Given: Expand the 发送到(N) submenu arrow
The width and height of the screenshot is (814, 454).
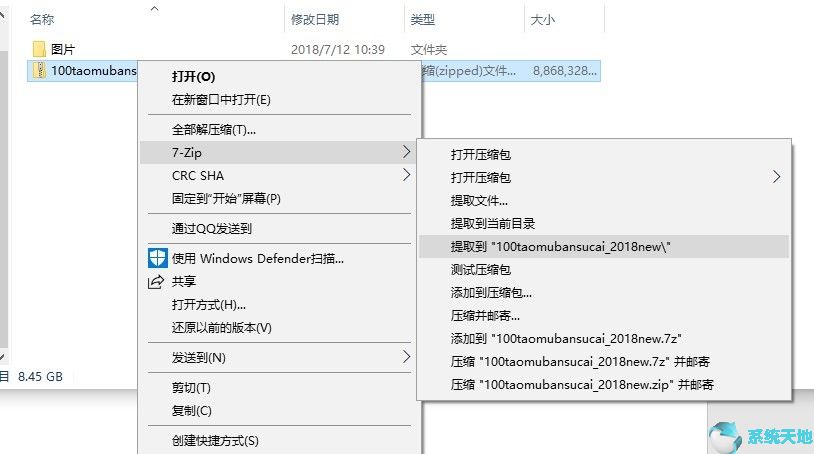Looking at the screenshot, I should (x=406, y=356).
